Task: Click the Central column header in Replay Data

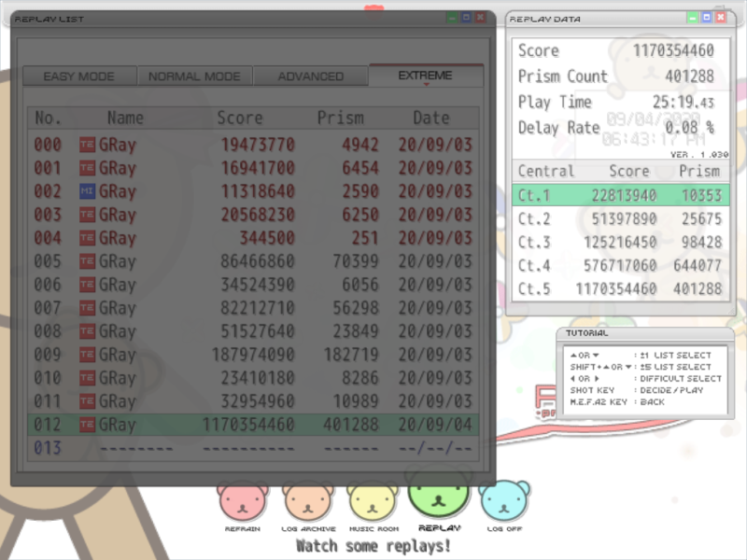Action: click(546, 171)
